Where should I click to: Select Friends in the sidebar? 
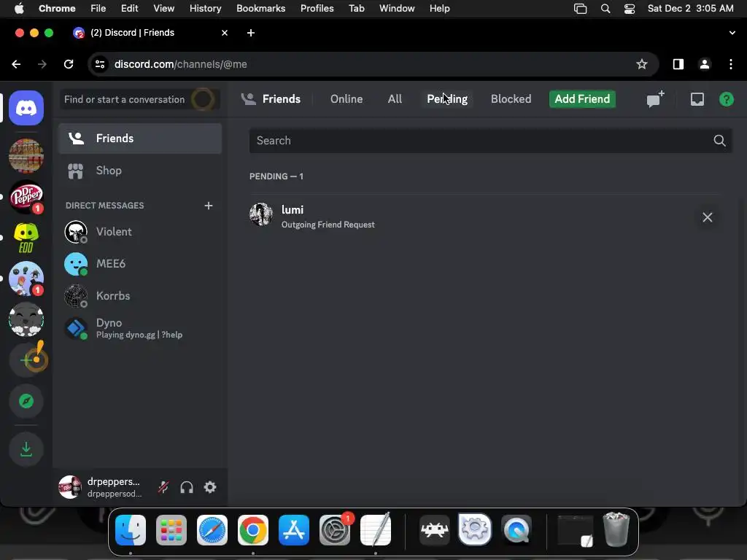pyautogui.click(x=140, y=138)
